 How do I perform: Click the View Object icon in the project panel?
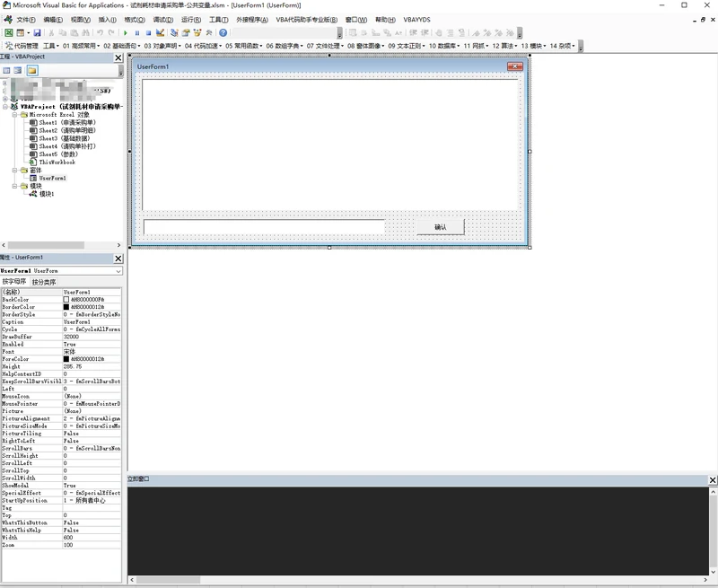[17, 70]
